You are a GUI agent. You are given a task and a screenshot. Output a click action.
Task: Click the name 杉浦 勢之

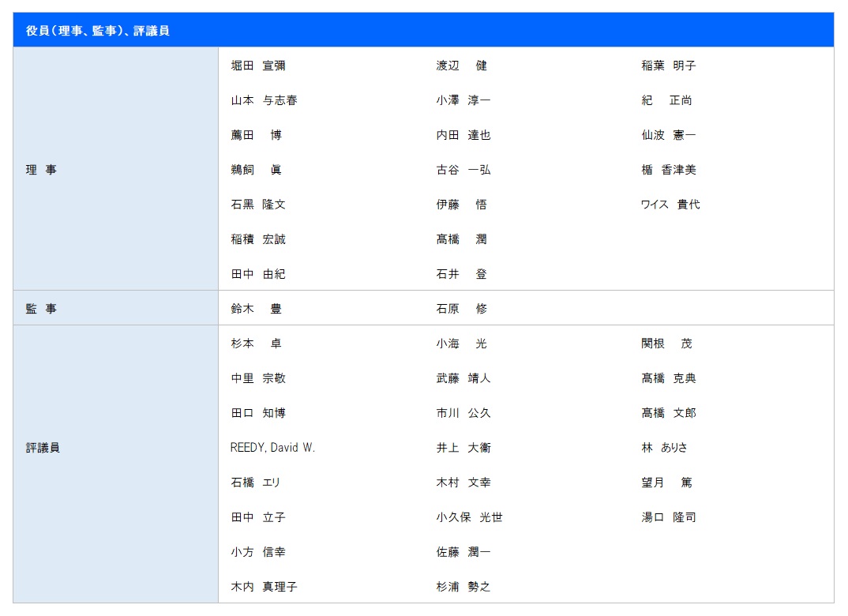(x=463, y=587)
